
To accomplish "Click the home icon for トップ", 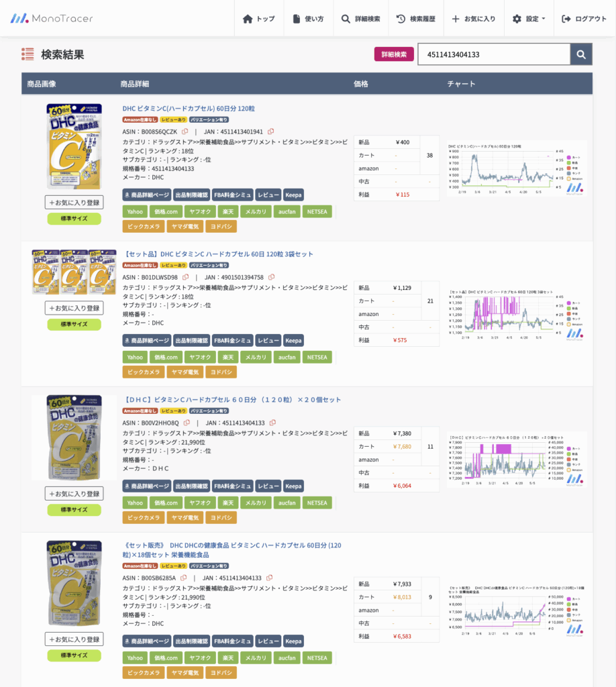I will (x=248, y=19).
